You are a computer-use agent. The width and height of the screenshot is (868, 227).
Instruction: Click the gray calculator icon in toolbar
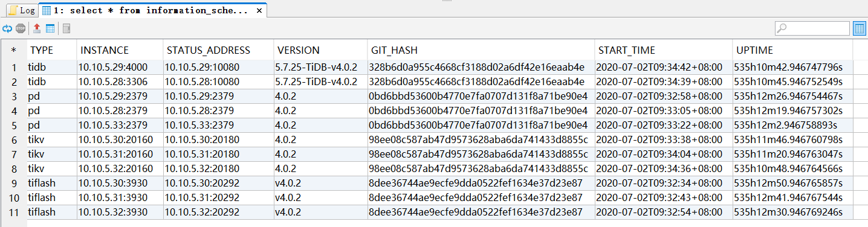[66, 28]
